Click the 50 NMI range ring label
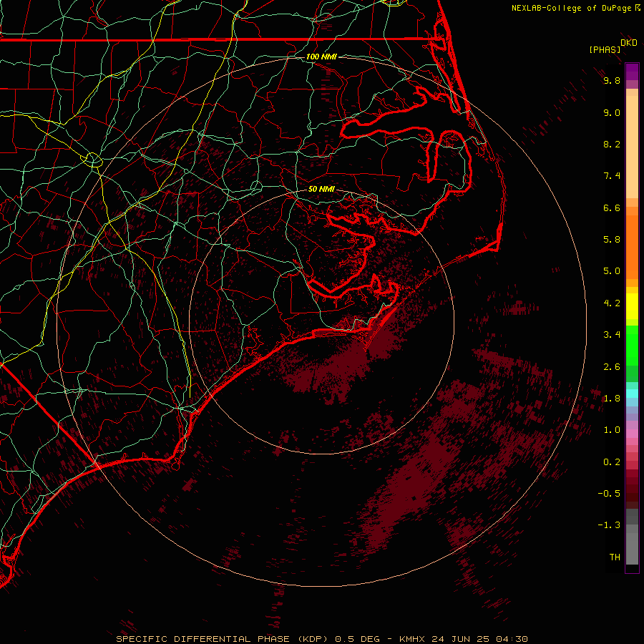 (x=321, y=189)
